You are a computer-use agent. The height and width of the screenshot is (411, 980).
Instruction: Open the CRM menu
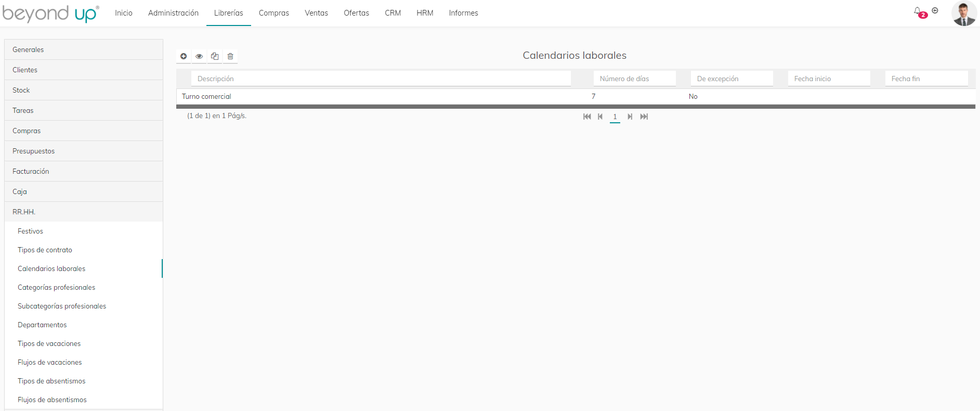point(393,13)
